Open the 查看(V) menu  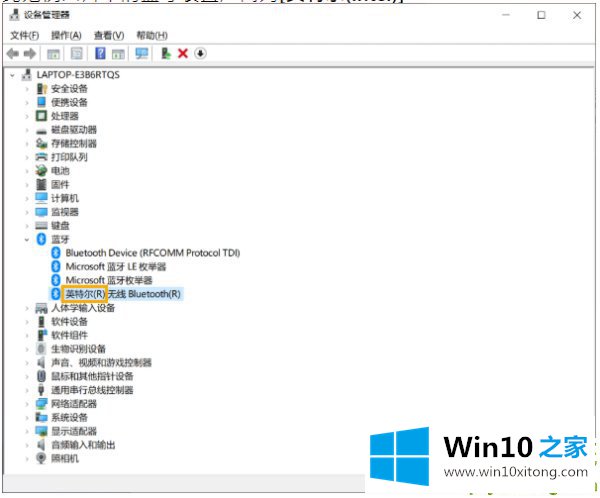pos(109,35)
